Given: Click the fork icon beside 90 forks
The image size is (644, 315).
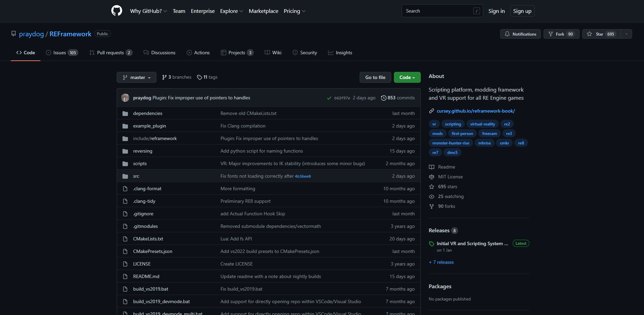Looking at the screenshot, I should click(x=432, y=206).
